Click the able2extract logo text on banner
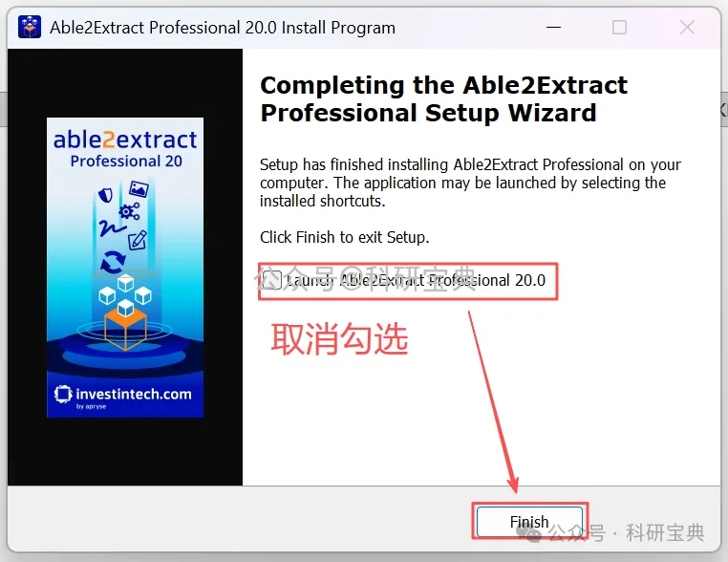The height and width of the screenshot is (562, 728). [x=125, y=140]
